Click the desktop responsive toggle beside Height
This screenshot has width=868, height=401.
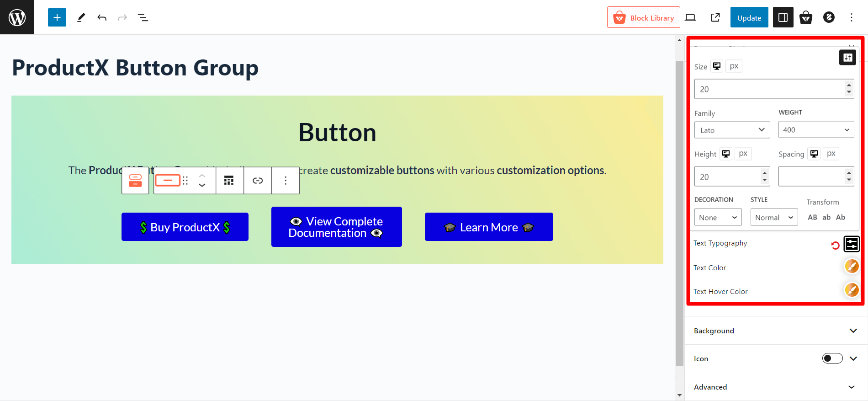click(725, 153)
